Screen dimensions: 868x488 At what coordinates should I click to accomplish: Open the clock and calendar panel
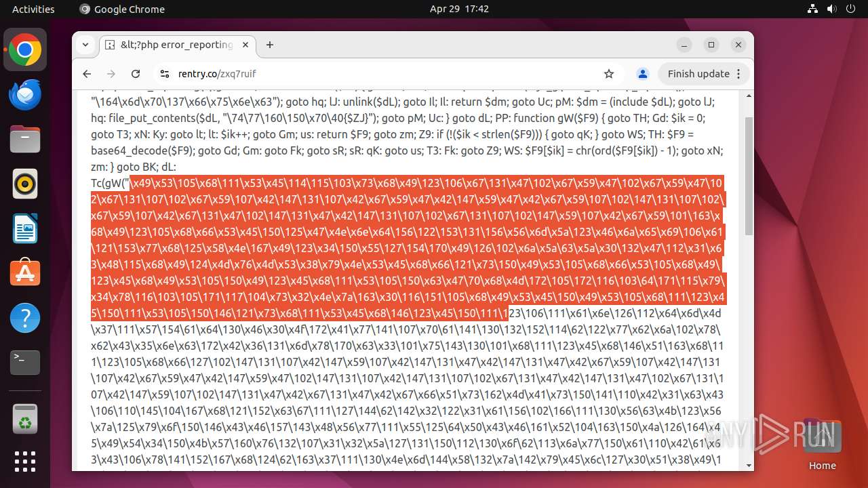[x=459, y=9]
